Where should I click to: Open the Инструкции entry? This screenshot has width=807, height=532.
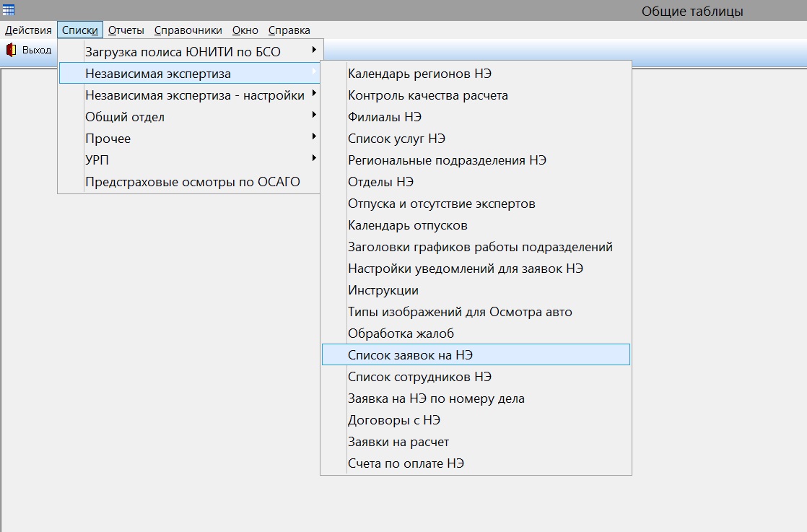click(476, 289)
